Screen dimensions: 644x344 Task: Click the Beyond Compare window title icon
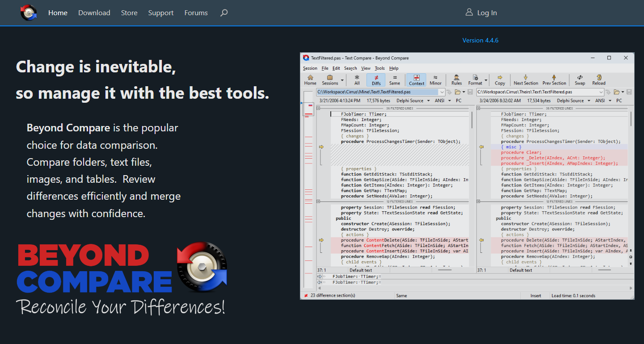[306, 58]
